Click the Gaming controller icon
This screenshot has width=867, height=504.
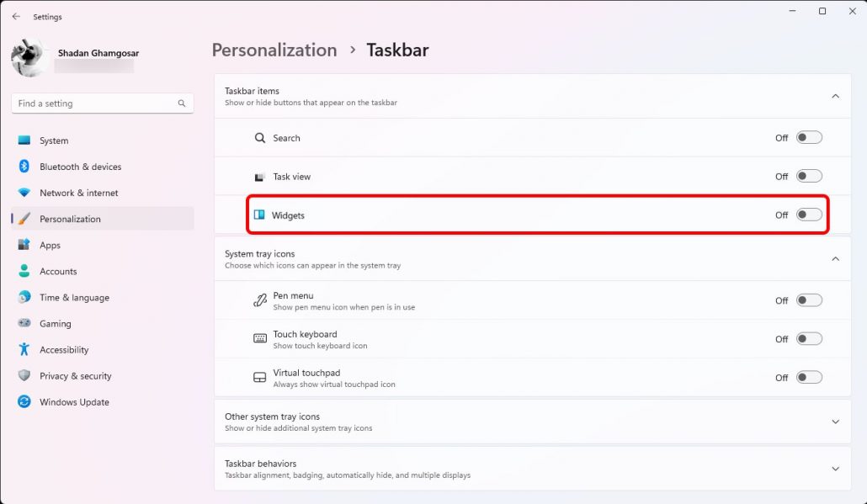24,324
